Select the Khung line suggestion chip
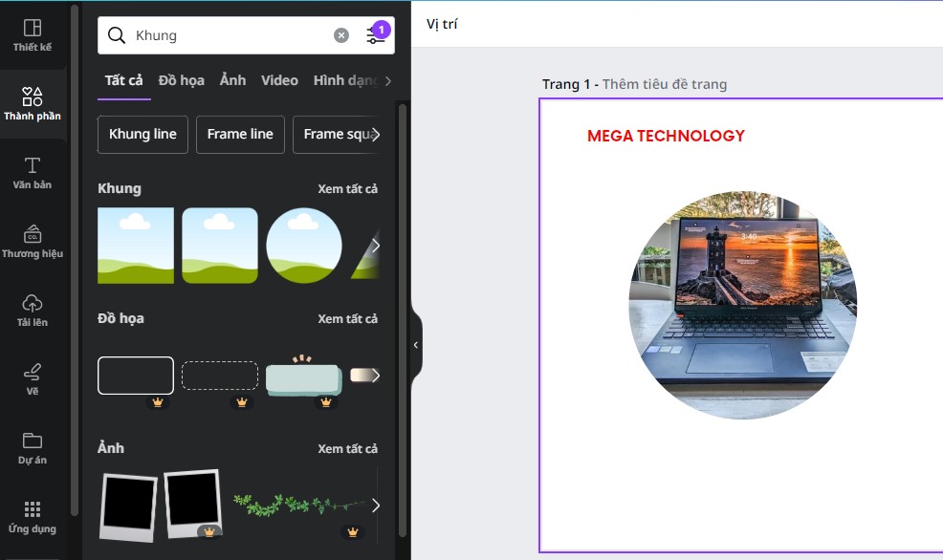 [x=143, y=134]
